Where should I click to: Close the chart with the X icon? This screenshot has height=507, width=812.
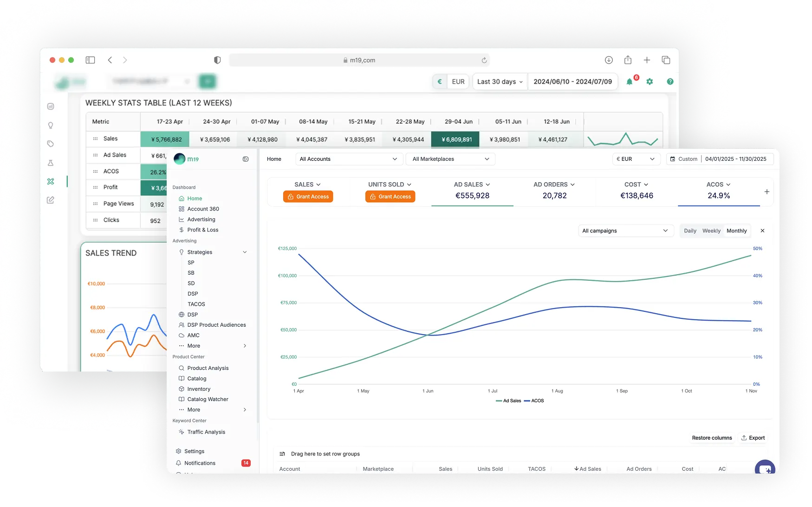[x=762, y=230]
